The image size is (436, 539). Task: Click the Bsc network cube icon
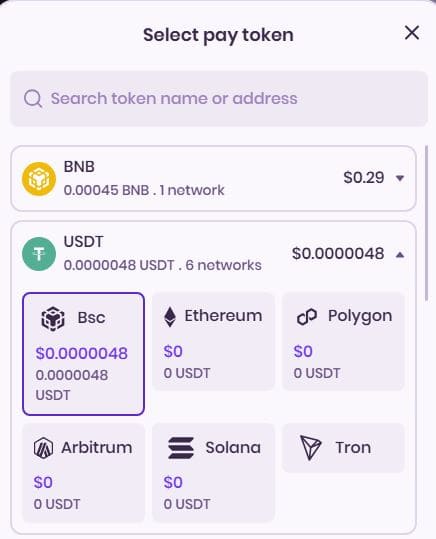53,319
